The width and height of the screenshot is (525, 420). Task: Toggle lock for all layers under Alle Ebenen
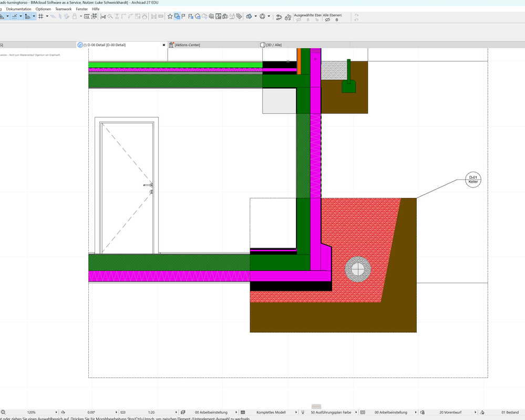[x=337, y=19]
